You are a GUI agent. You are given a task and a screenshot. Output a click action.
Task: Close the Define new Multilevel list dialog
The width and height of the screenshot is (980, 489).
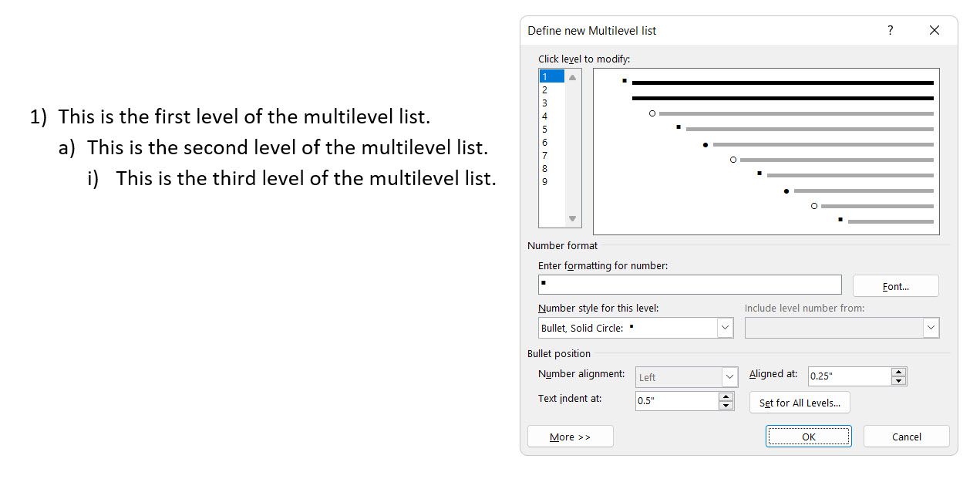coord(935,31)
